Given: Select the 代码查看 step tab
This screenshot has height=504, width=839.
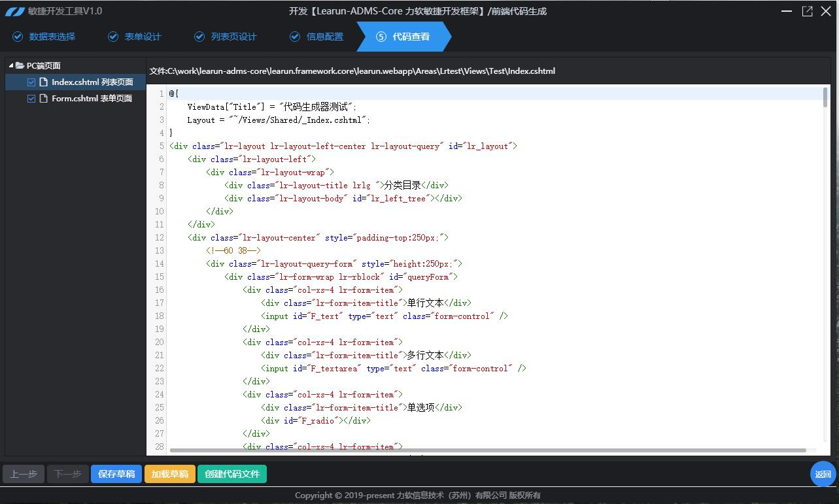Looking at the screenshot, I should tap(403, 37).
